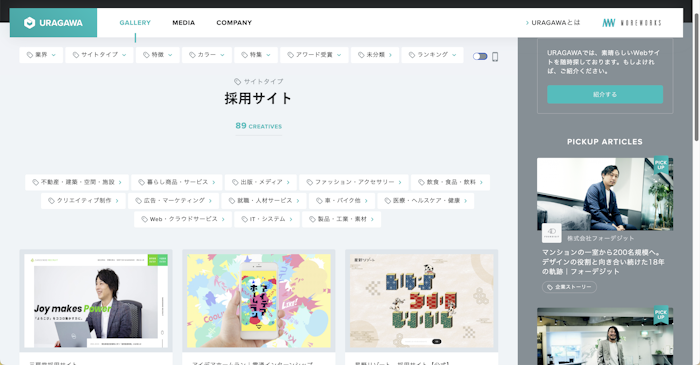Open the 車・バイク他 category tag
The height and width of the screenshot is (365, 700).
coord(342,201)
